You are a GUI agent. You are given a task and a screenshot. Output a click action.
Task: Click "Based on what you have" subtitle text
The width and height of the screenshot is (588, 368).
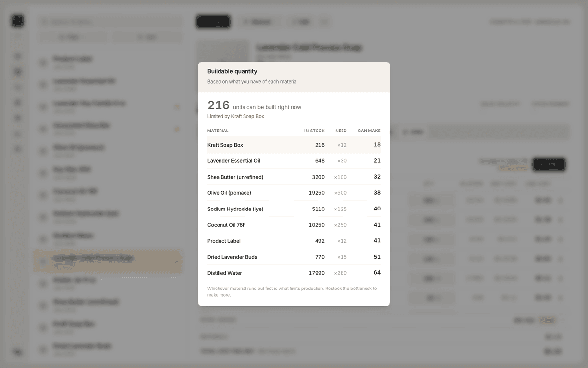(x=252, y=82)
